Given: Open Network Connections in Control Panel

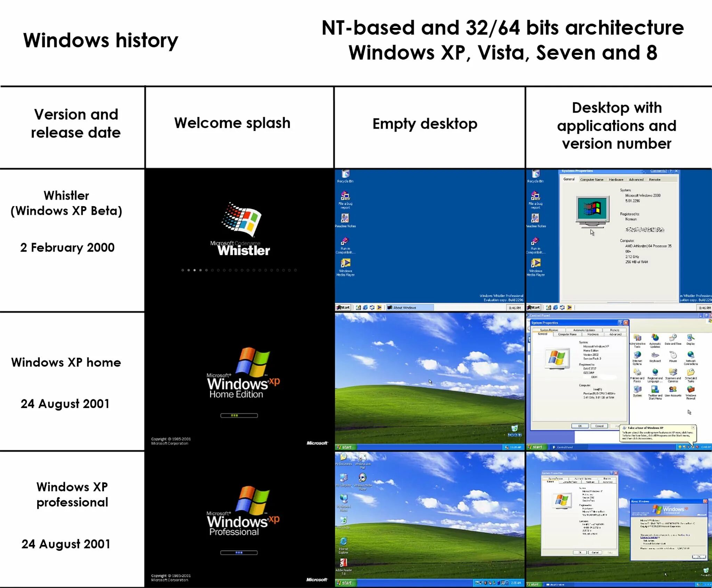Looking at the screenshot, I should tap(691, 356).
